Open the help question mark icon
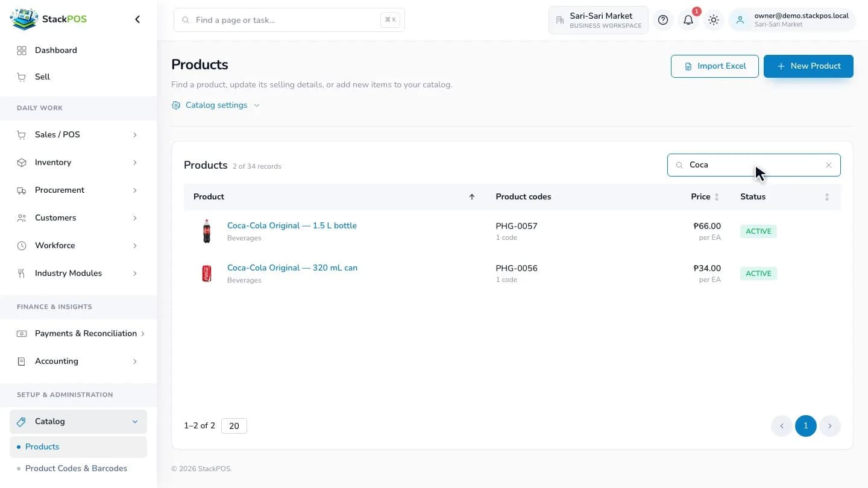This screenshot has height=488, width=868. pos(663,20)
